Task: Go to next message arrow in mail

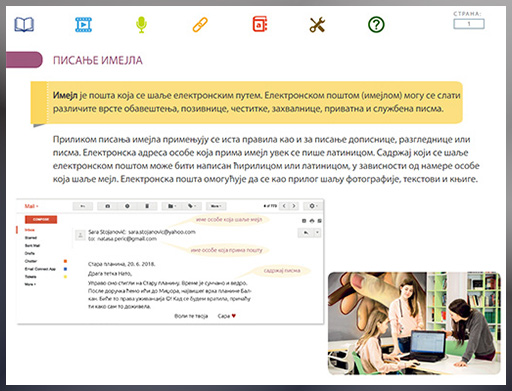Action: [294, 206]
